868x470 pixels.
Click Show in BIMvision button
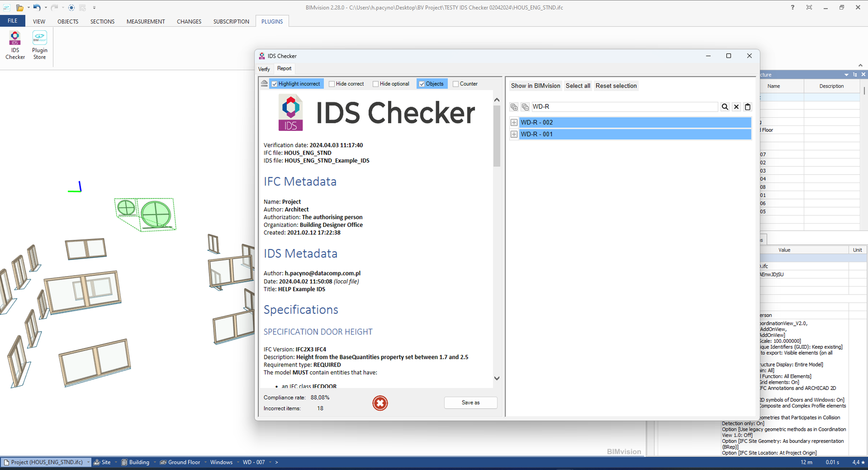[535, 86]
